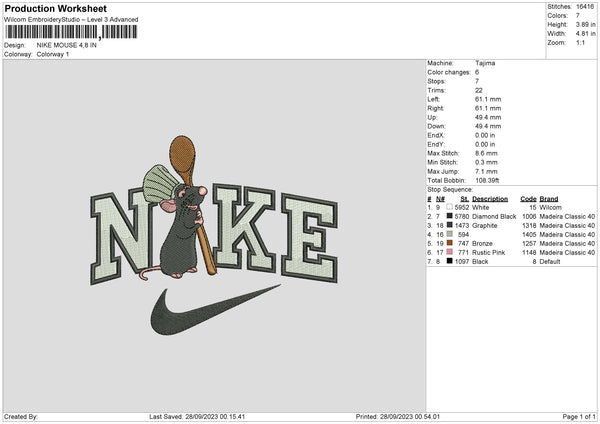This screenshot has height=424, width=600.
Task: Click the Graphite color swatch
Action: (x=449, y=225)
